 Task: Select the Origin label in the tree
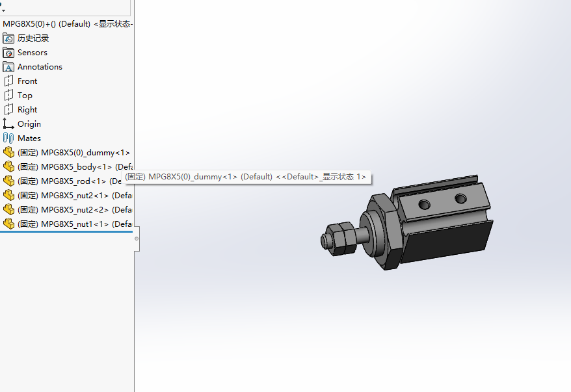click(29, 124)
